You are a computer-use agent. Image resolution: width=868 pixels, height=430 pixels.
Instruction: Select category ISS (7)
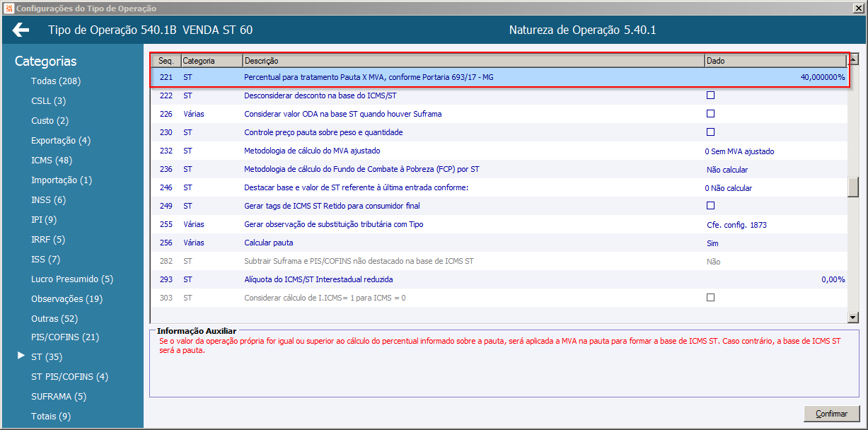point(46,260)
